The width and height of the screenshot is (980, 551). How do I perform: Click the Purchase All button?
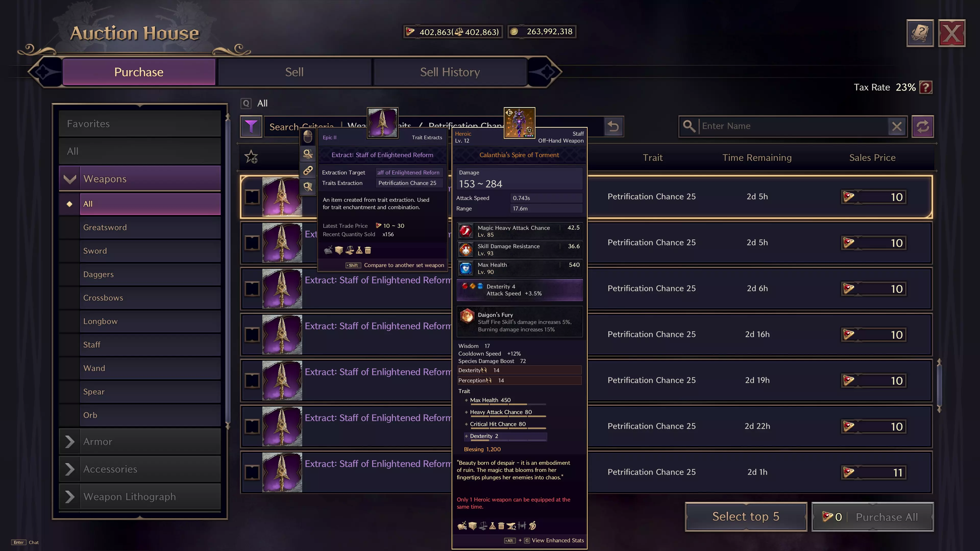pyautogui.click(x=872, y=517)
